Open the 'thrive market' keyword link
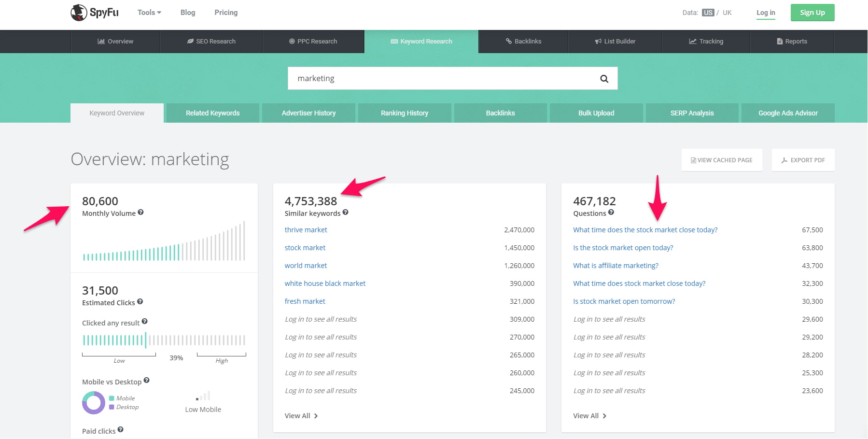This screenshot has height=439, width=868. click(306, 230)
